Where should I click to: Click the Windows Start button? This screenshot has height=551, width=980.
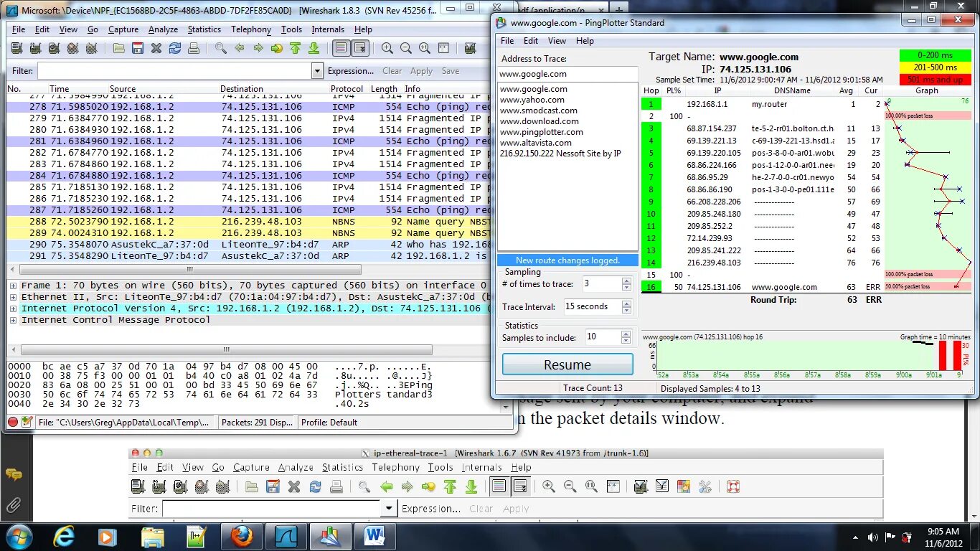point(19,537)
